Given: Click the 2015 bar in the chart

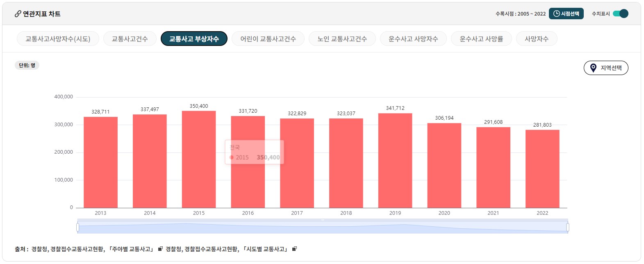Looking at the screenshot, I should click(199, 159).
